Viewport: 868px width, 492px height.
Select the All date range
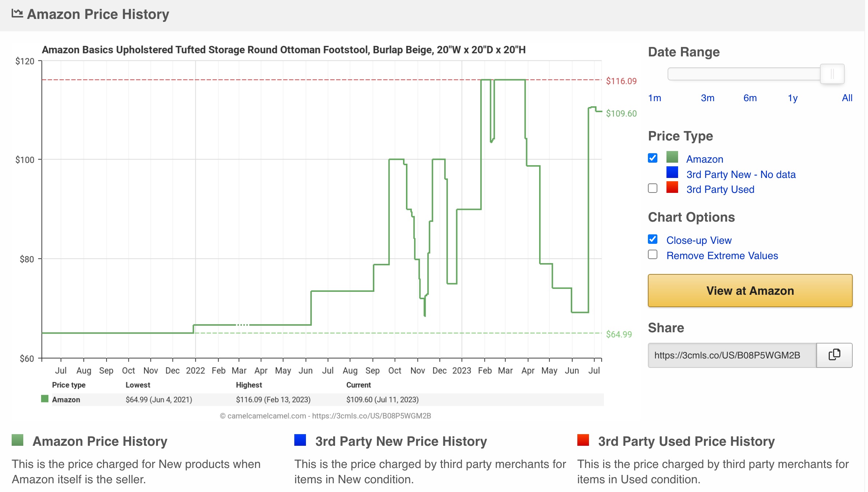847,98
